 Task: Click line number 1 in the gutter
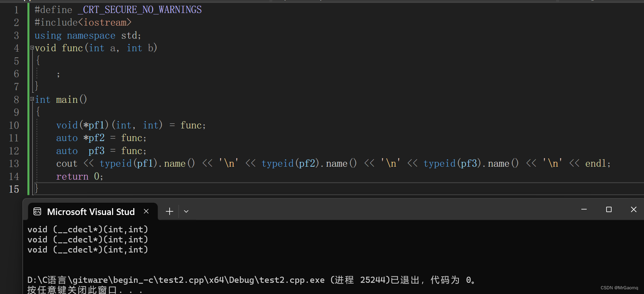(x=16, y=10)
